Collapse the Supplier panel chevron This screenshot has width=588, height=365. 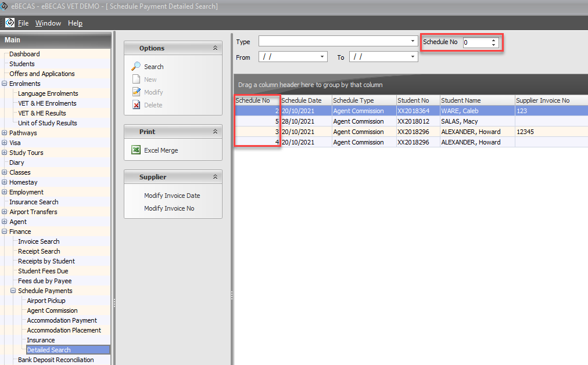(215, 177)
